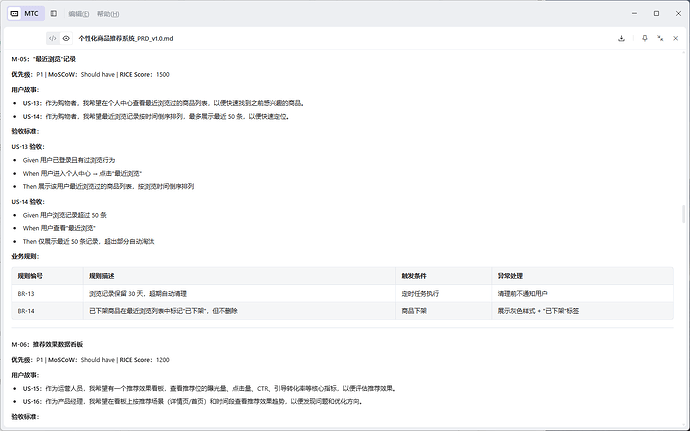The height and width of the screenshot is (431, 690).
Task: Click the US-13 验收 subheading
Action: tap(28, 147)
